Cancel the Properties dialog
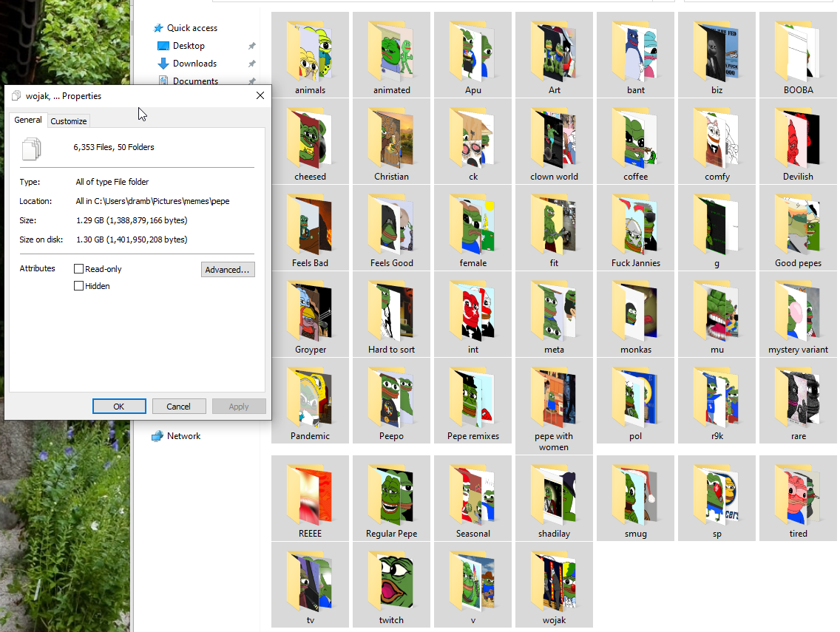 [178, 407]
